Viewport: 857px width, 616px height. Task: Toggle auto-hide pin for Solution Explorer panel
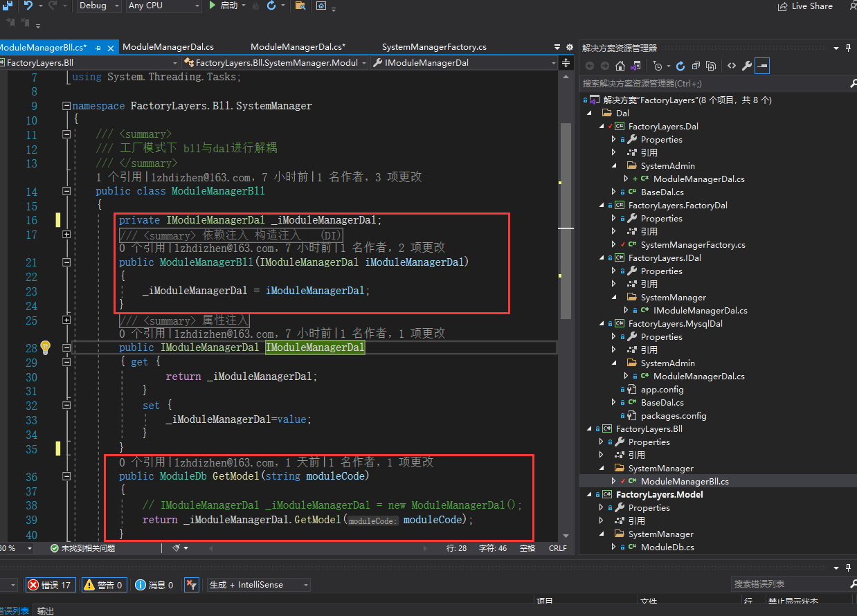(848, 48)
